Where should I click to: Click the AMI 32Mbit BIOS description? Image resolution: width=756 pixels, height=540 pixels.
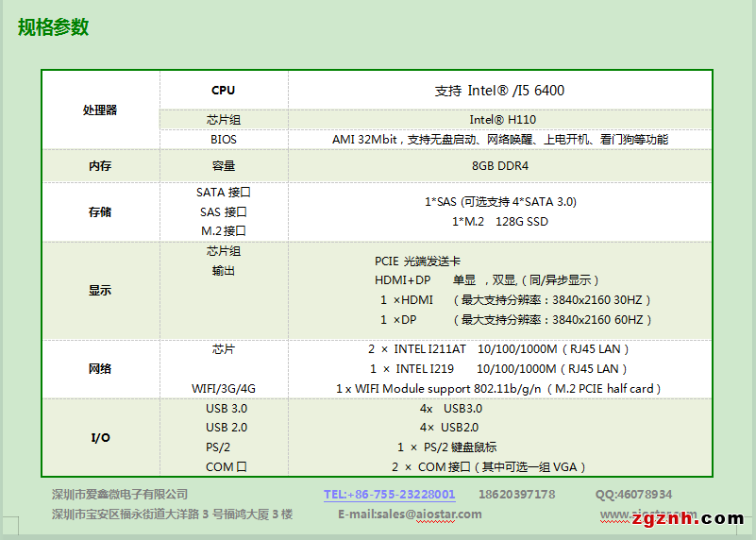click(x=500, y=140)
